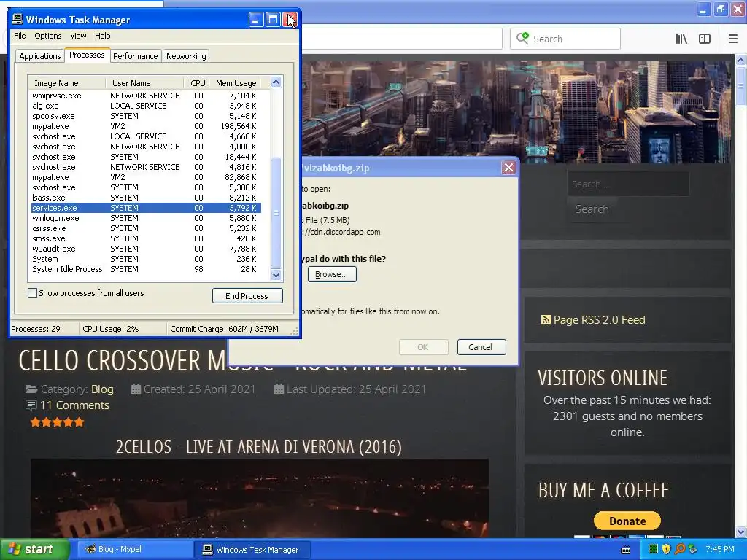Click the yellow security shield tray icon
This screenshot has height=560, width=747.
[666, 549]
